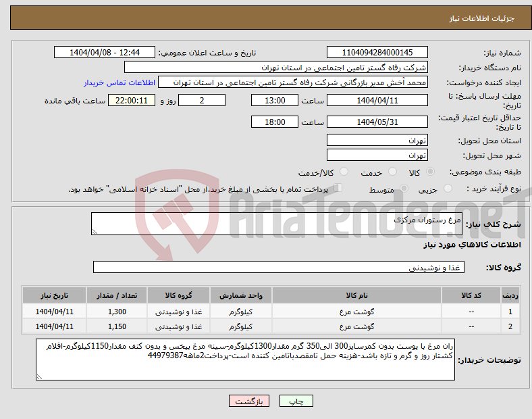Click the delivery province field تهران
Screen dimensions: 532x419
pos(377,140)
